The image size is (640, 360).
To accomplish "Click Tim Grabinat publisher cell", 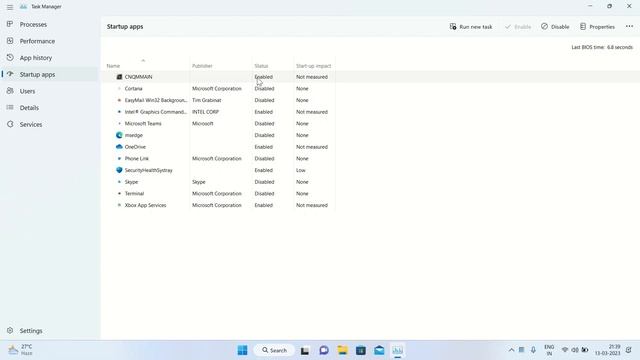I will [x=207, y=100].
